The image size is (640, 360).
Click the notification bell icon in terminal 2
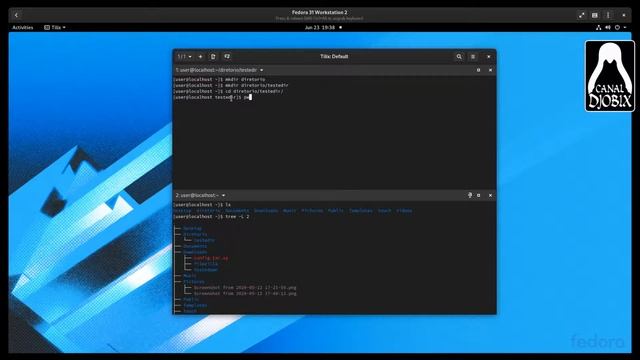point(470,195)
